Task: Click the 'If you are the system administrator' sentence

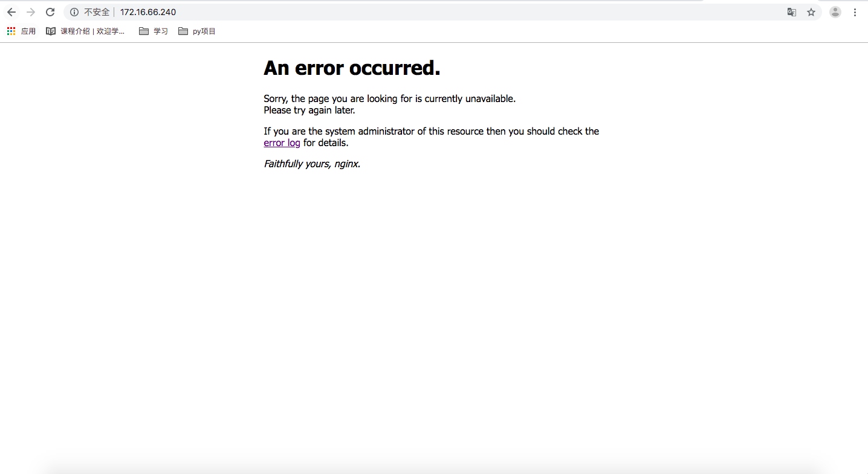Action: click(431, 137)
